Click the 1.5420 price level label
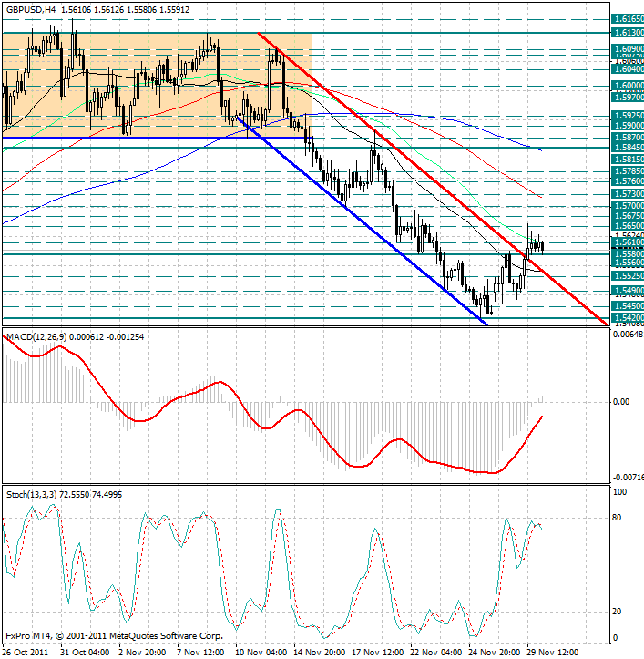Image resolution: width=644 pixels, height=659 pixels. point(628,318)
